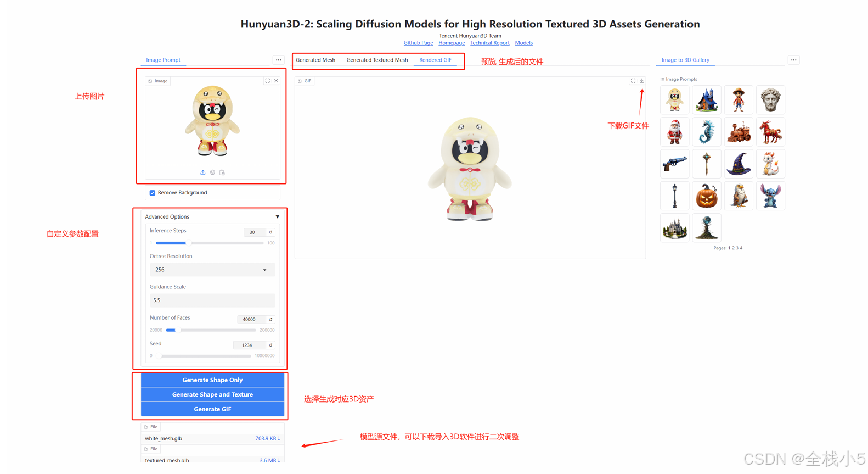
Task: Open the Image to 3D Gallery options menu
Action: coord(794,60)
